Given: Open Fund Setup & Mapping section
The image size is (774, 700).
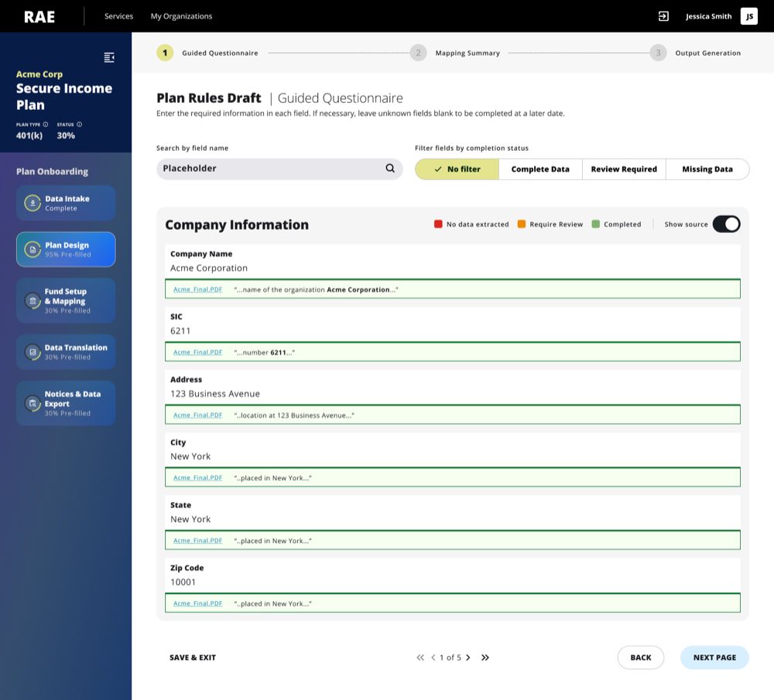Looking at the screenshot, I should pos(66,300).
